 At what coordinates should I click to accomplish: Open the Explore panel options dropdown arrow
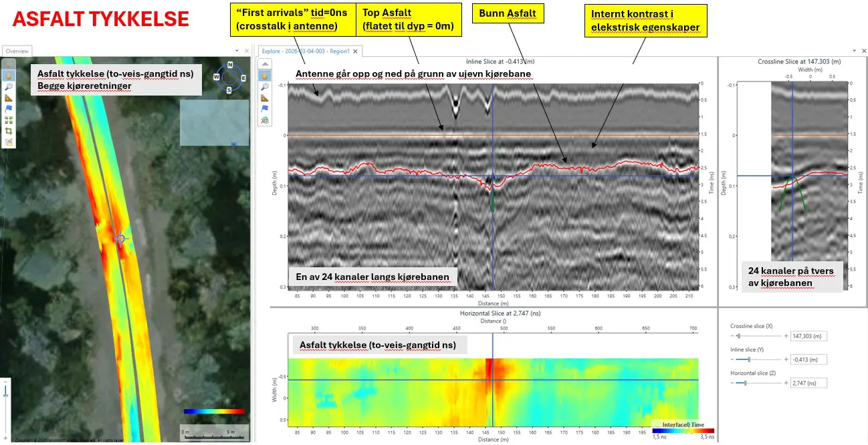[x=855, y=51]
